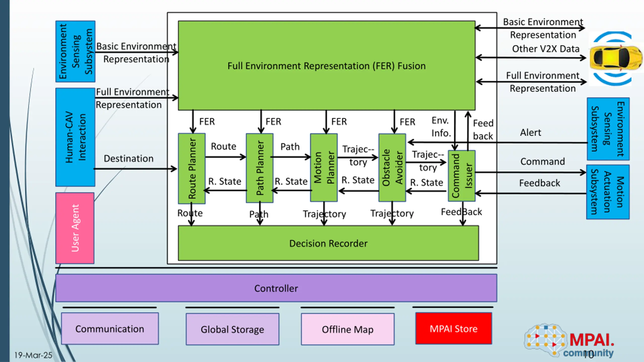Click the 'Env. Info.' label
This screenshot has width=644, height=362.
(441, 127)
